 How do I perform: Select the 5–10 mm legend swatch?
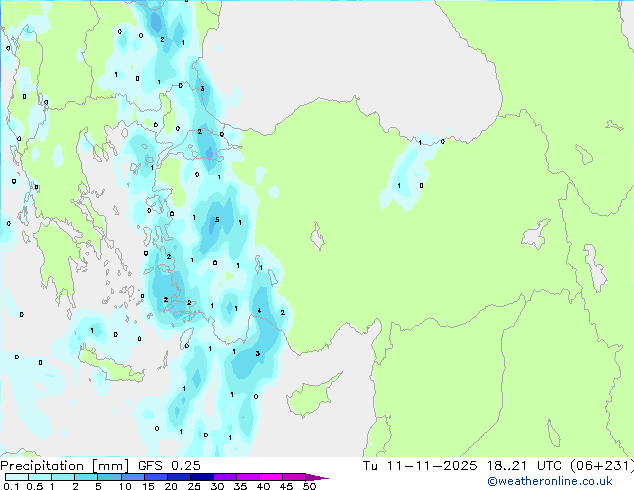109,477
